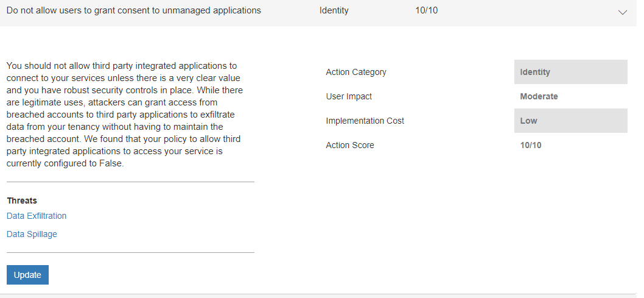
Task: Open the Data Spillage threat link
Action: [32, 234]
